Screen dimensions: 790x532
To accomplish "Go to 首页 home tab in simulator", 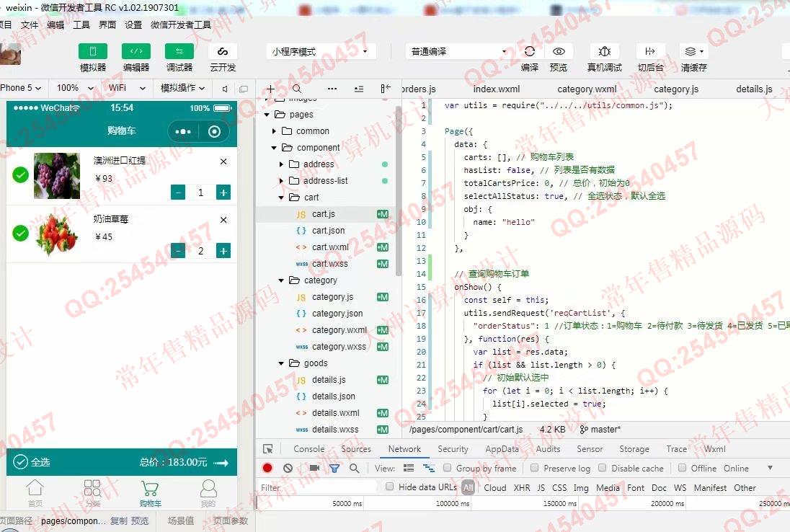I will pos(35,492).
